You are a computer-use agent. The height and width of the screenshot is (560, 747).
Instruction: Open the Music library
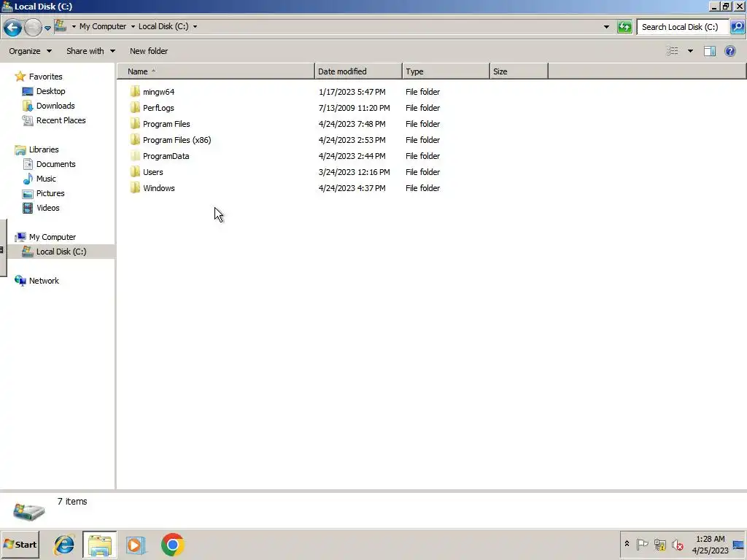click(46, 179)
